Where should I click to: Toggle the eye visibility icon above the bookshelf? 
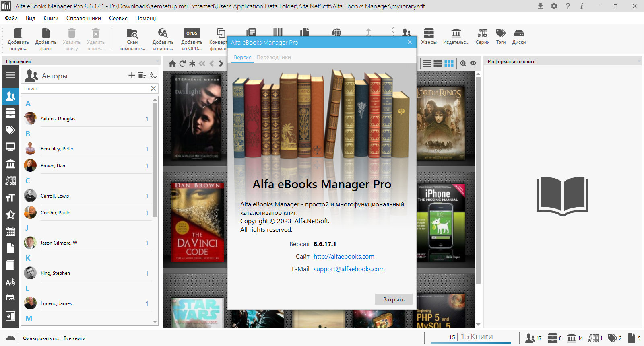coord(473,64)
